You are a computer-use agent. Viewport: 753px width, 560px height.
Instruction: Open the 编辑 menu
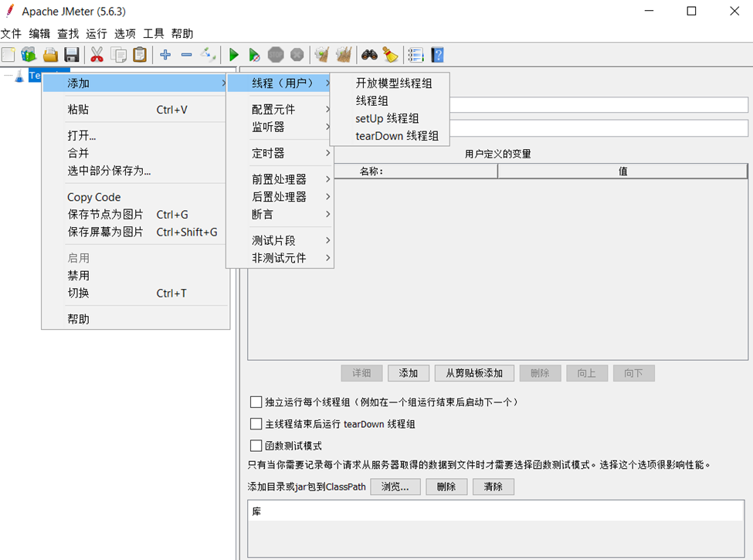(39, 34)
